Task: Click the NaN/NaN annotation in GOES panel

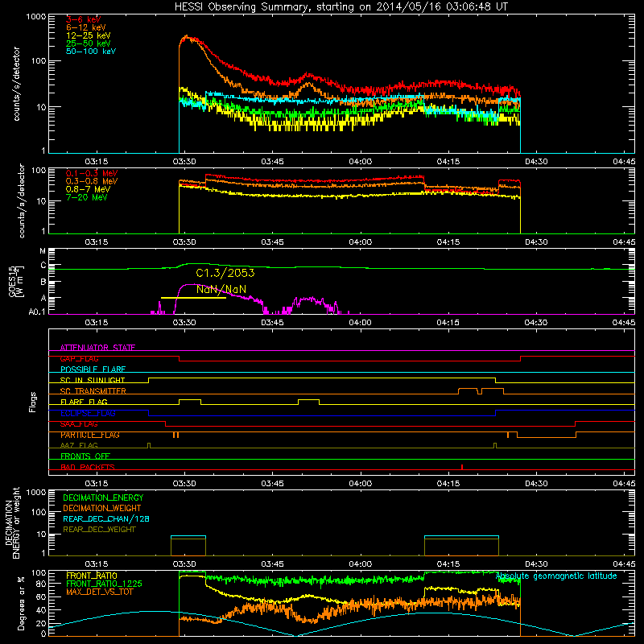Action: click(221, 290)
